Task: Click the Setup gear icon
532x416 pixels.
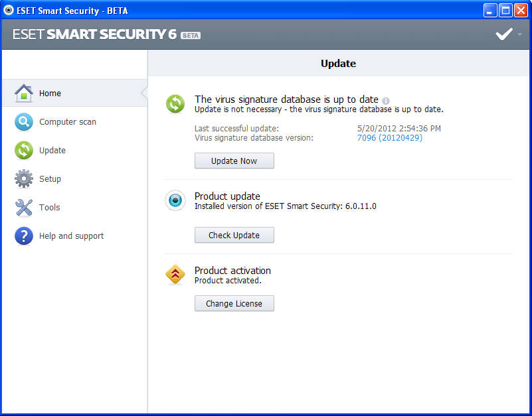Action: [24, 179]
